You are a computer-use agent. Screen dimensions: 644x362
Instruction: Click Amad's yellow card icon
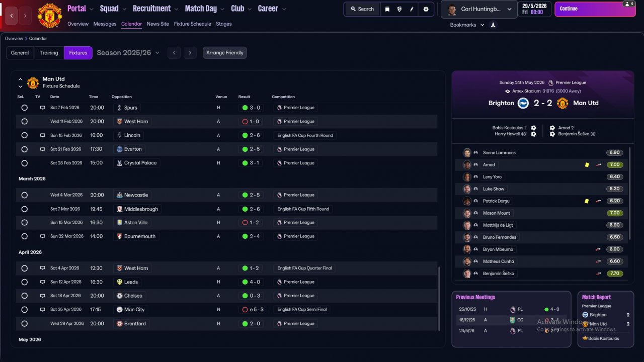coord(587,165)
